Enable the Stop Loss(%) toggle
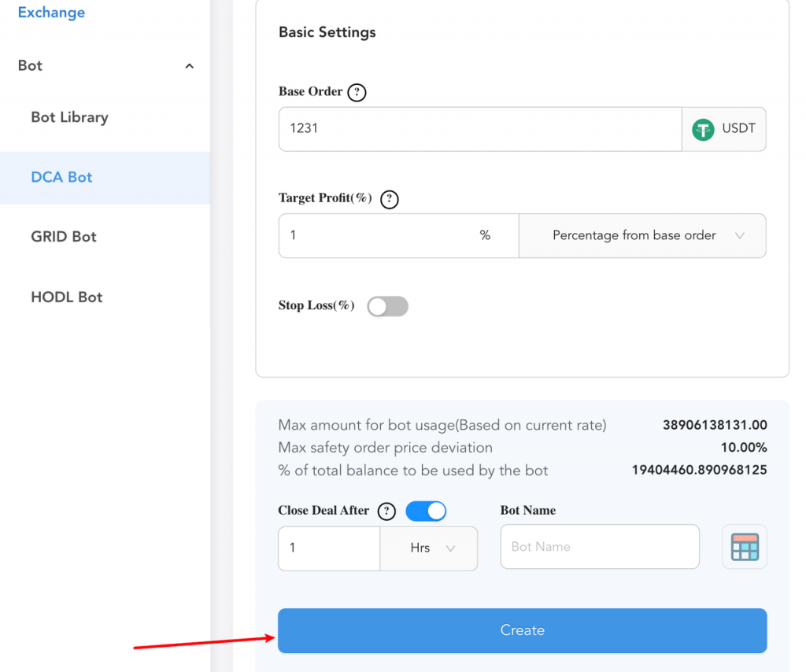This screenshot has width=806, height=672. pyautogui.click(x=387, y=306)
